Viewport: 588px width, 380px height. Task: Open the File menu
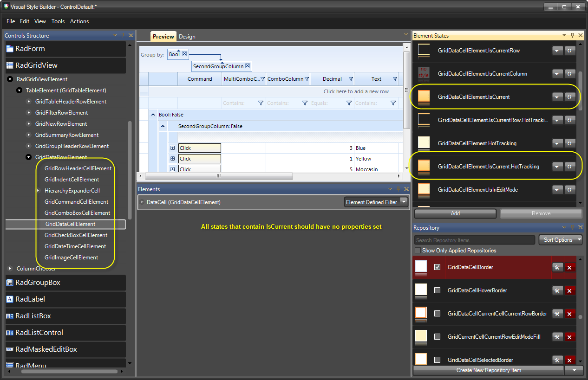11,21
